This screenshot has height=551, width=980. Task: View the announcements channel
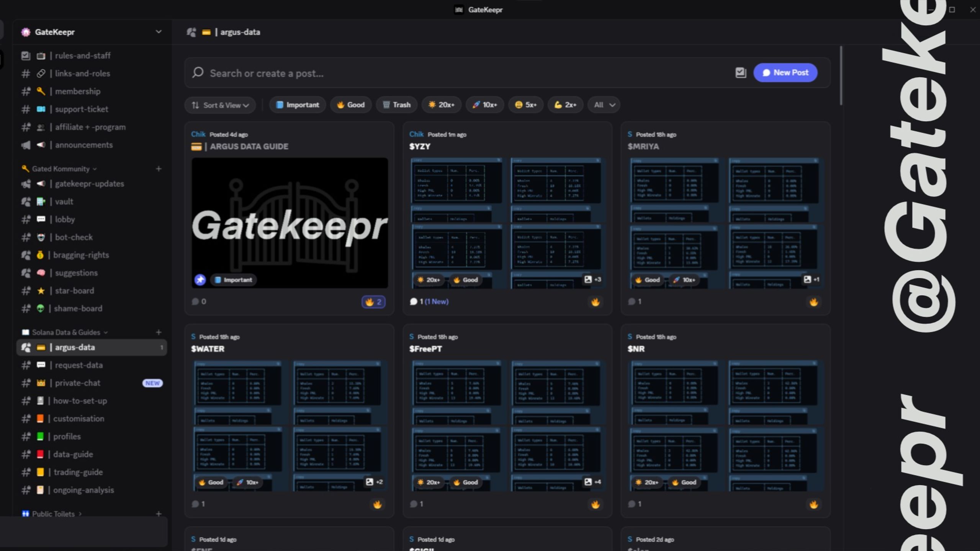coord(91,145)
